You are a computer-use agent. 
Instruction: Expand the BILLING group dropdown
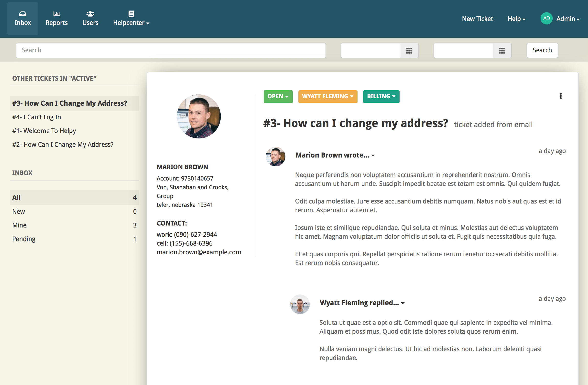381,96
